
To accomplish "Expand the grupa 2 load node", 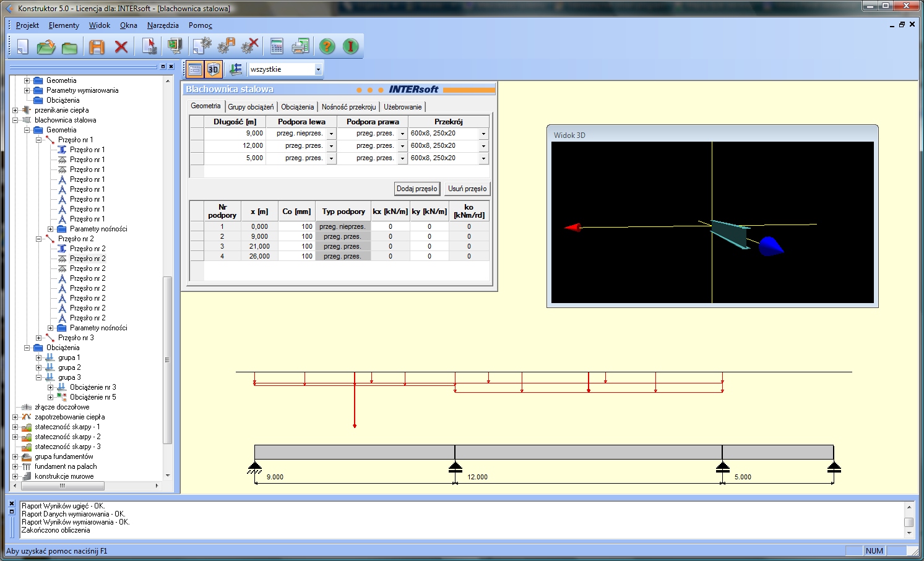I will 38,367.
